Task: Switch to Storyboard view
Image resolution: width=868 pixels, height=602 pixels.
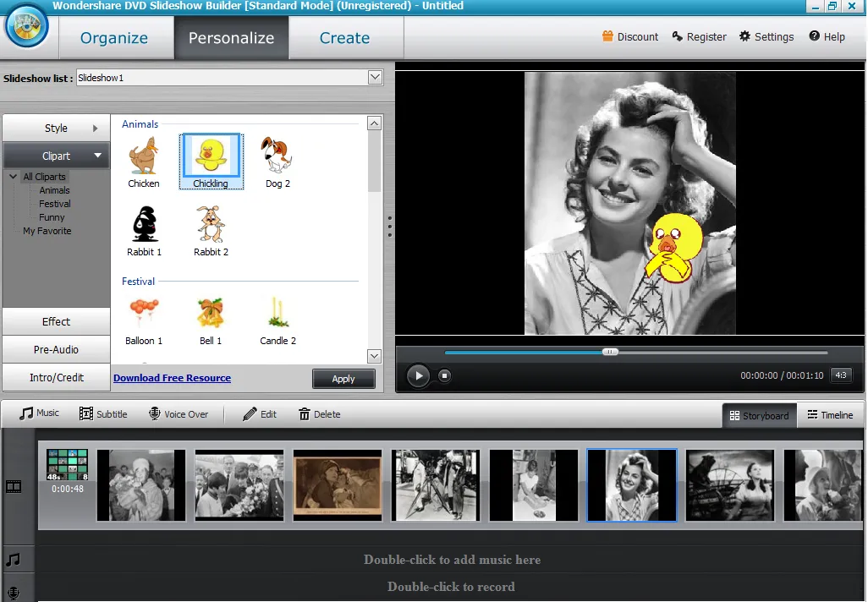Action: [759, 414]
